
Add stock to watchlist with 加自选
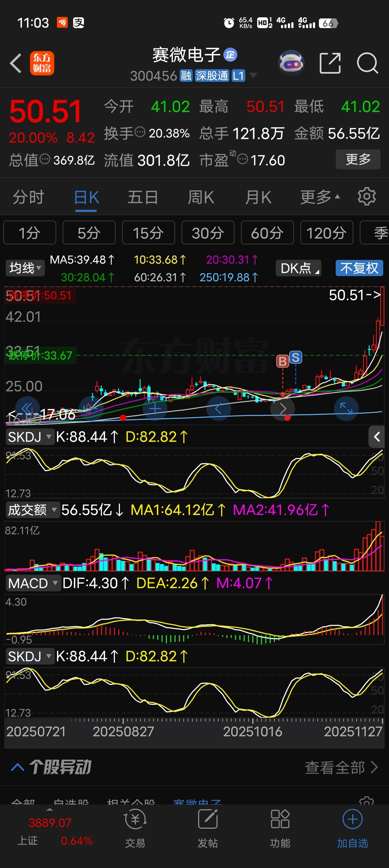coord(353,829)
